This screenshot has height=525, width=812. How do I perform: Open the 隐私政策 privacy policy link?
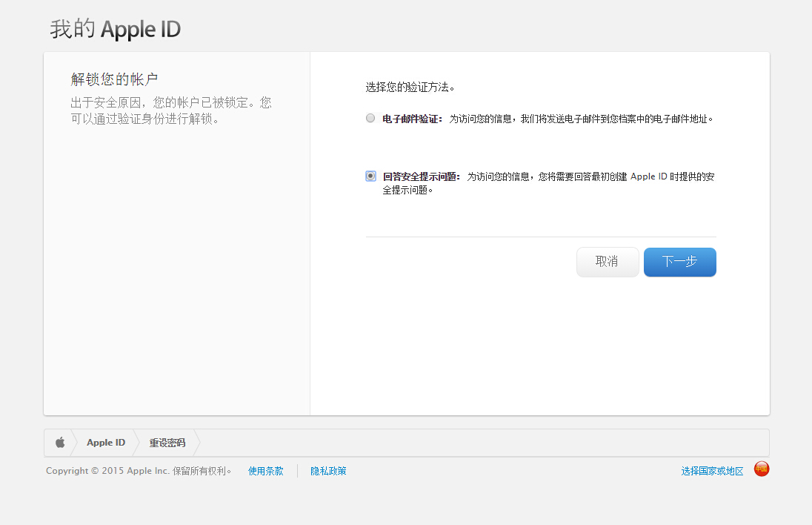tap(328, 471)
